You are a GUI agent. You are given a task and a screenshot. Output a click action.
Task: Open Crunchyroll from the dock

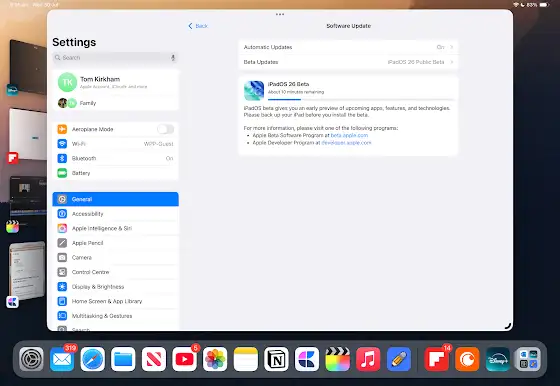tap(467, 359)
